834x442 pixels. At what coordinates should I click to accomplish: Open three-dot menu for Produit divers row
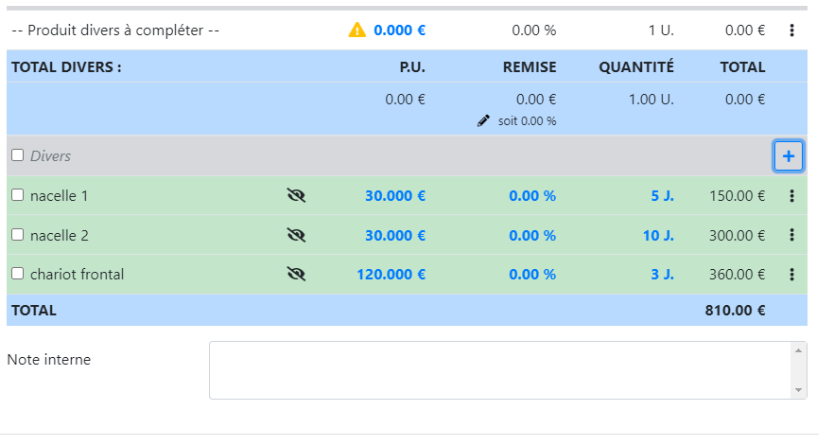tap(792, 30)
